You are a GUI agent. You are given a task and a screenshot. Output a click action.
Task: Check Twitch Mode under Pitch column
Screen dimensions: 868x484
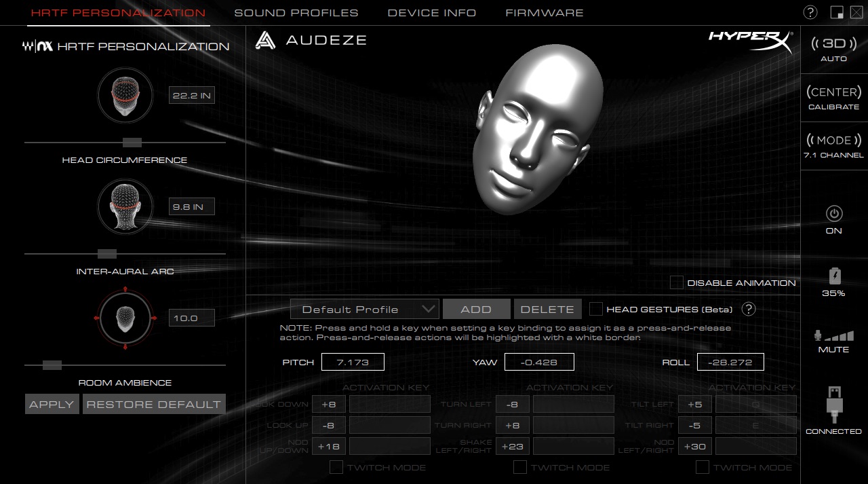336,467
